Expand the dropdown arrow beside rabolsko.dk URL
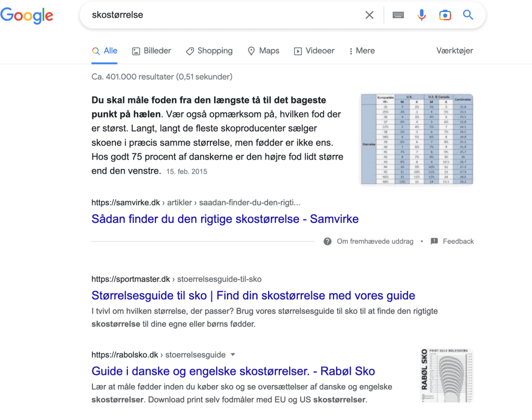The image size is (532, 420). 233,355
